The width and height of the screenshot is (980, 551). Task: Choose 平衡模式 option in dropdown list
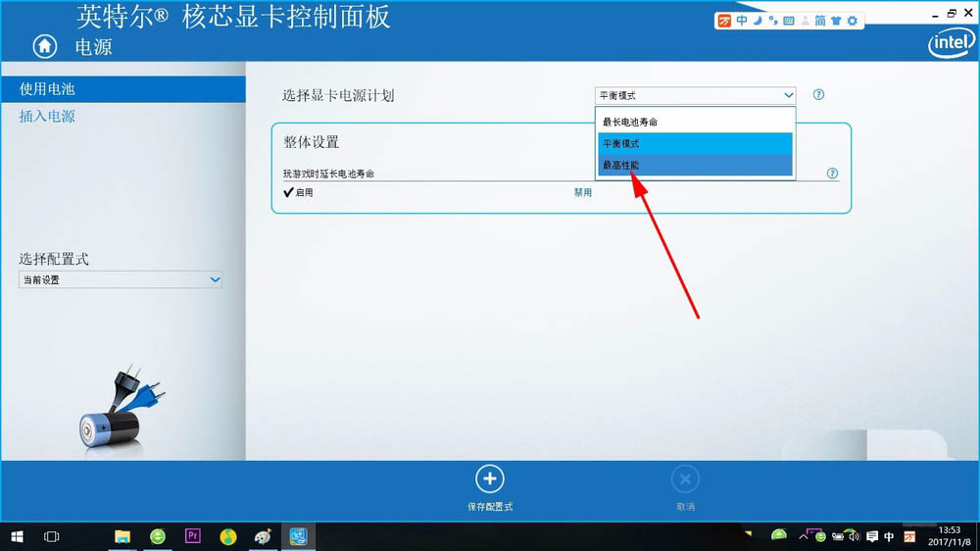tap(695, 143)
